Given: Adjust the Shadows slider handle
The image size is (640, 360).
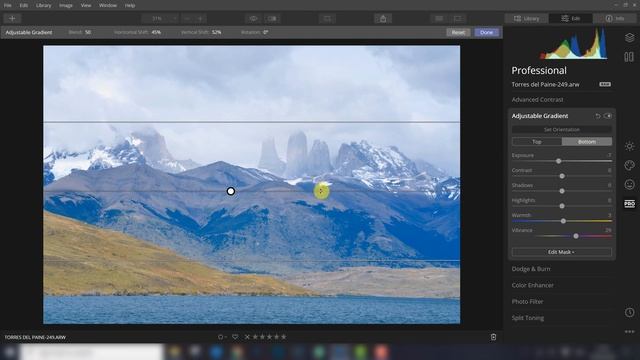Looking at the screenshot, I should [x=562, y=191].
